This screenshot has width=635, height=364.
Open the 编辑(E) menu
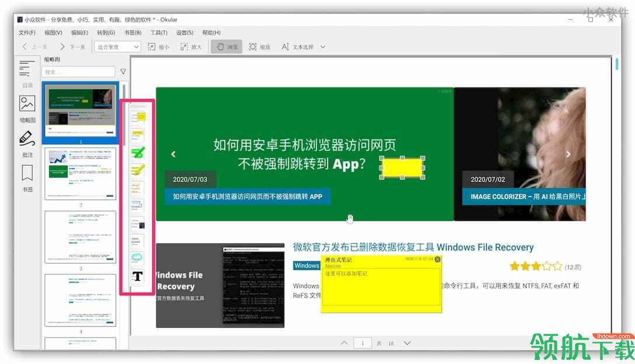click(x=79, y=33)
